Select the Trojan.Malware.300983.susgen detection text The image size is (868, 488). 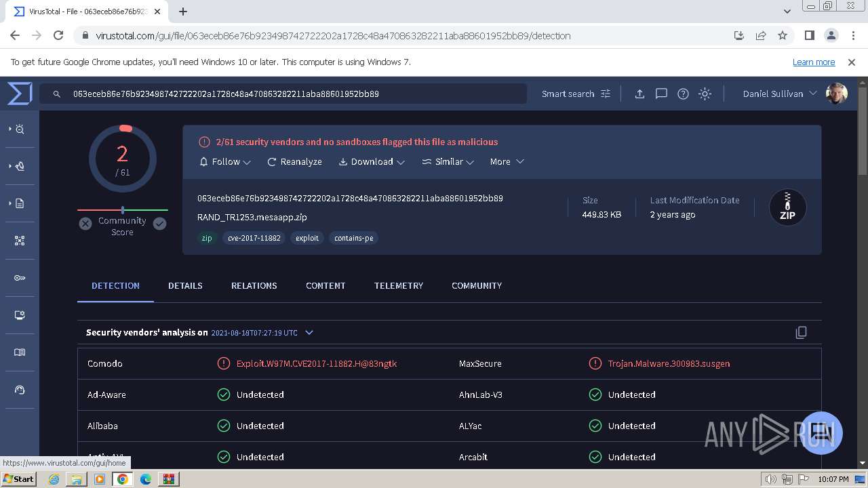click(669, 363)
